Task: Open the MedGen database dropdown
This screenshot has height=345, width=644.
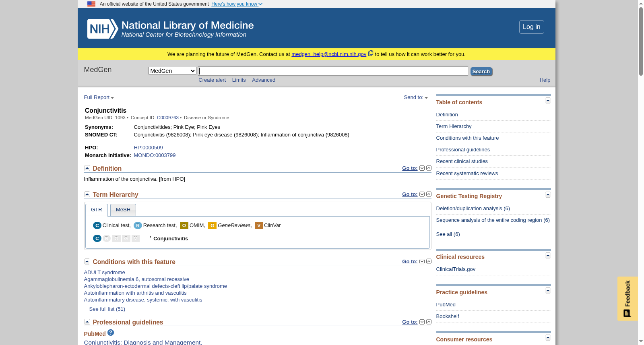Action: 172,71
